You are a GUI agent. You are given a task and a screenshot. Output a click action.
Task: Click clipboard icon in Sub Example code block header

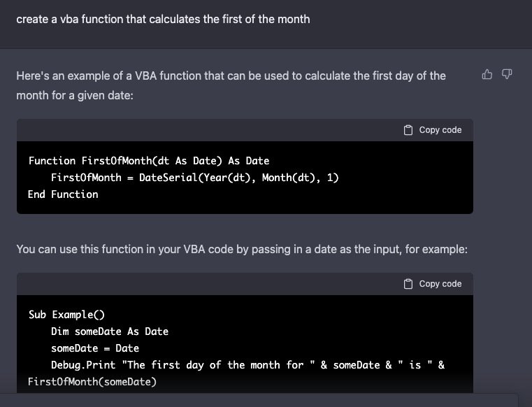click(408, 284)
